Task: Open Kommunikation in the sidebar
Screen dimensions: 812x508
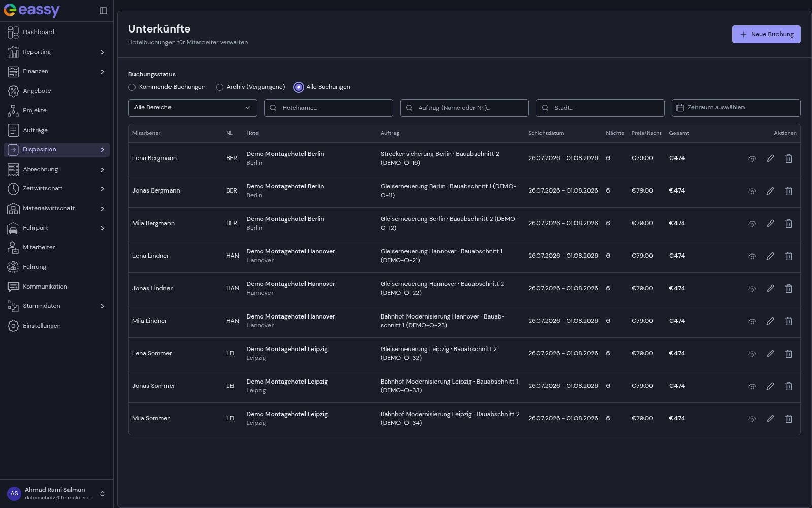Action: click(56, 287)
